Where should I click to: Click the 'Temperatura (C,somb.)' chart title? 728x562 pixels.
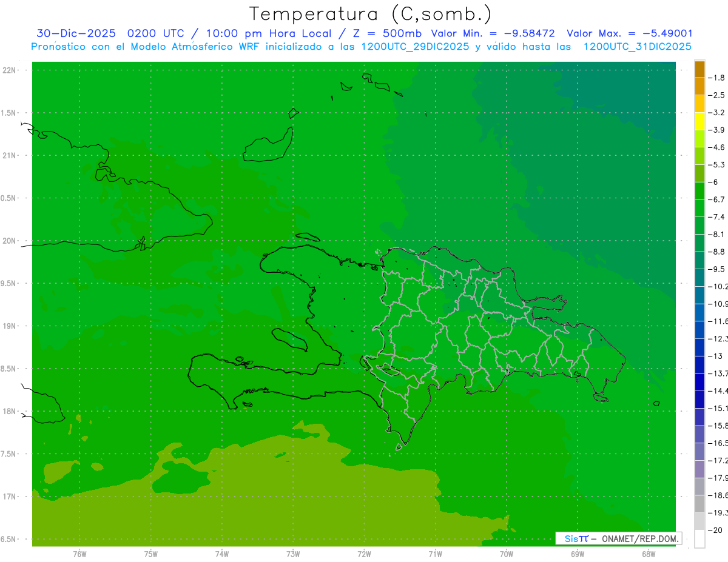coord(371,14)
